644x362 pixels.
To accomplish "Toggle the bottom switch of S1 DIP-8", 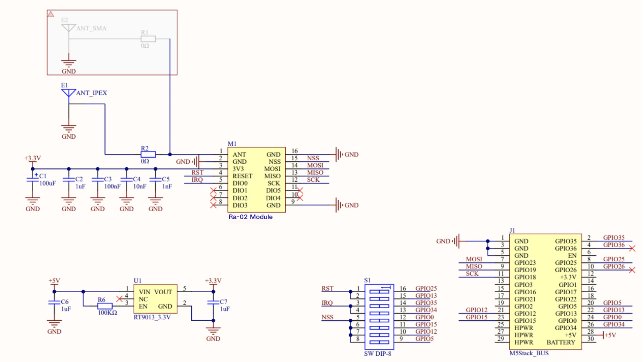I will (379, 342).
